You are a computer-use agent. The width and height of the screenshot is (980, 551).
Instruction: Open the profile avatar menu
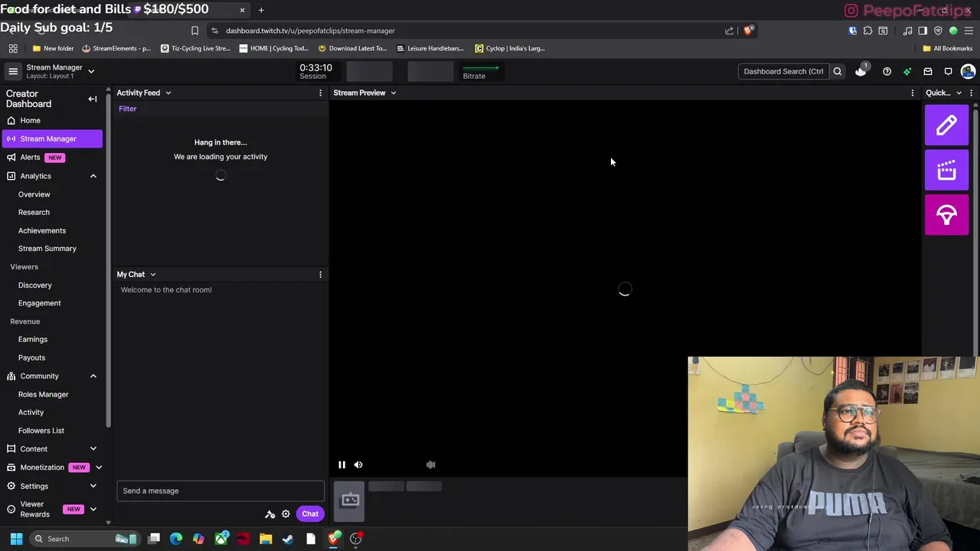click(968, 71)
